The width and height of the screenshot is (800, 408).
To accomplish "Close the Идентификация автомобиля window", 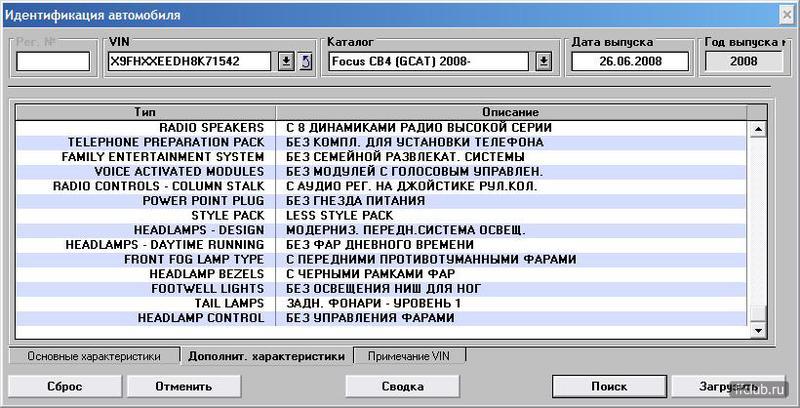I will pos(787,15).
